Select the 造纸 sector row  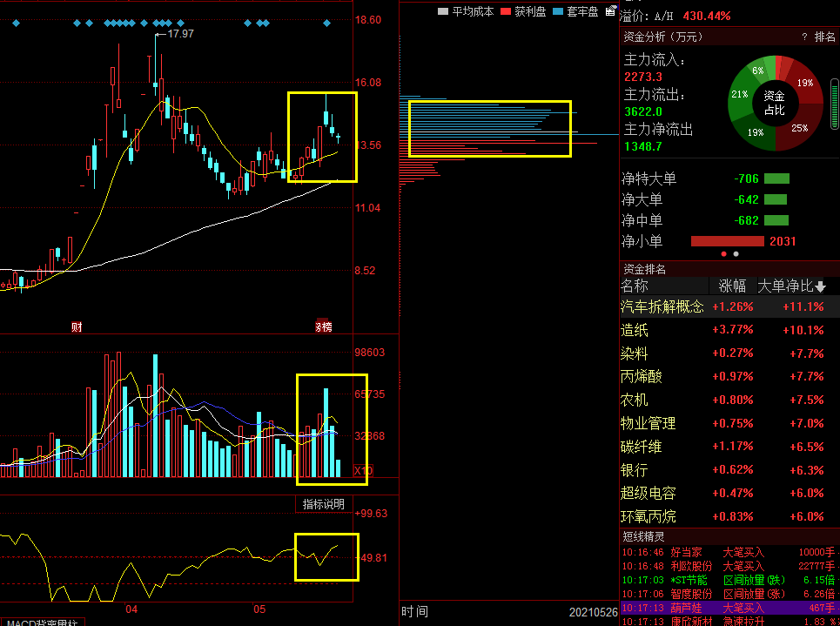coord(634,330)
